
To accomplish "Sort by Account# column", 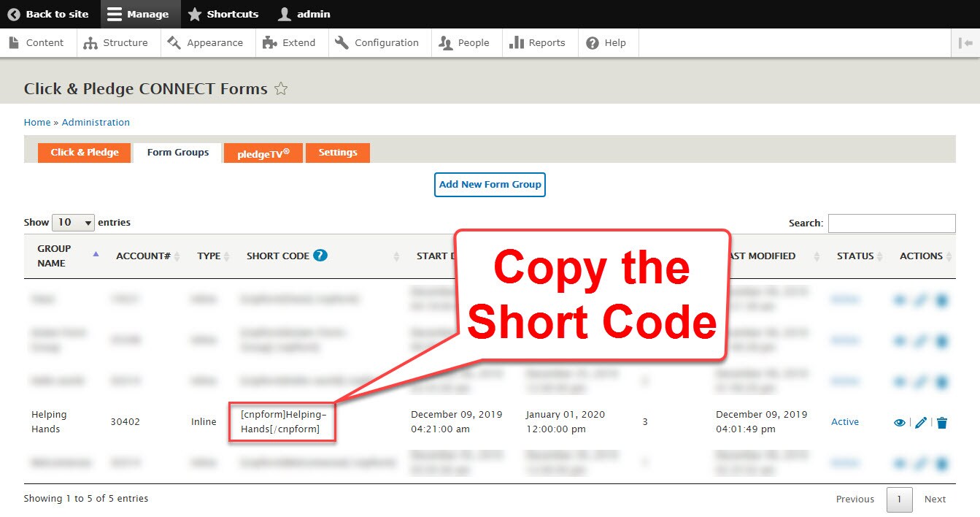I will [148, 256].
